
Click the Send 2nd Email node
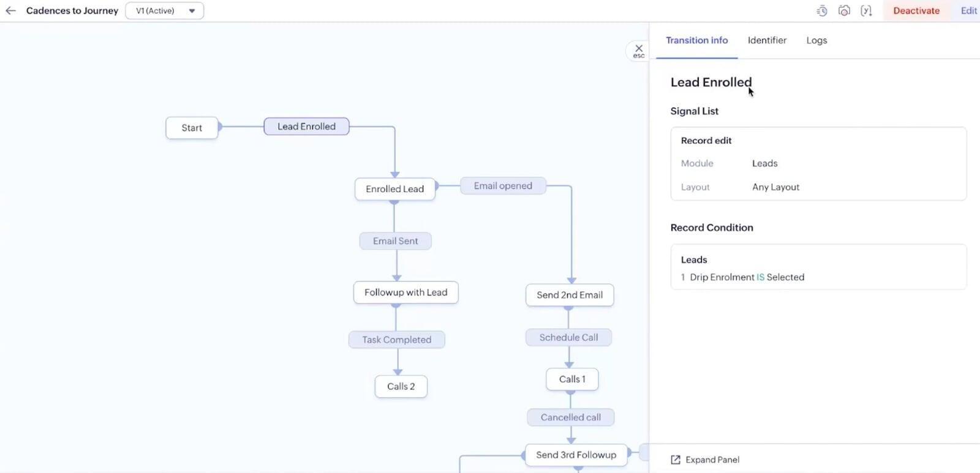570,295
